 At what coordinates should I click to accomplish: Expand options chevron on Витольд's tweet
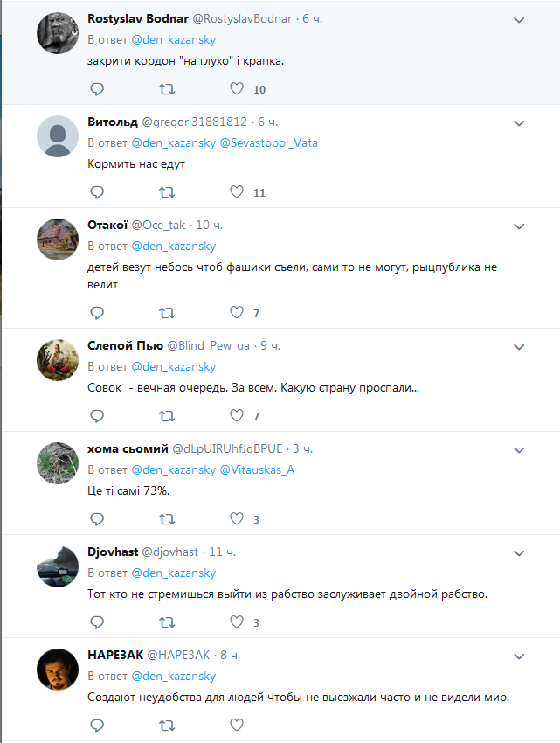(x=518, y=123)
